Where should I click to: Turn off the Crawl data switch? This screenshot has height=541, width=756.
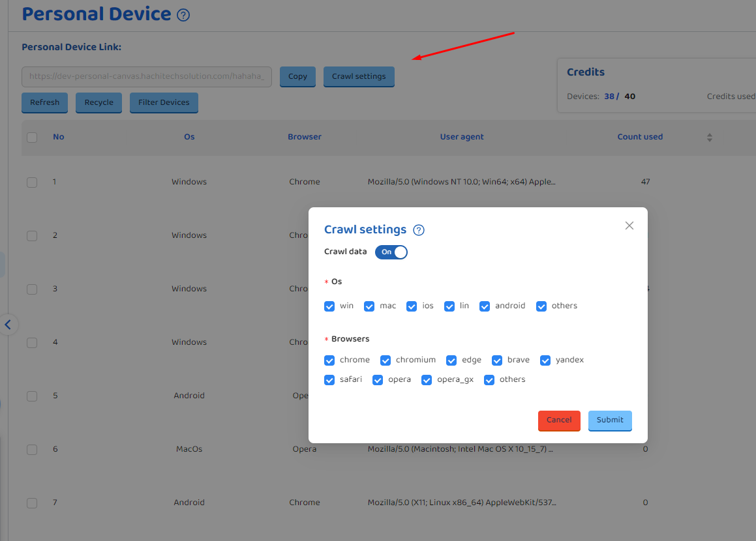point(391,252)
